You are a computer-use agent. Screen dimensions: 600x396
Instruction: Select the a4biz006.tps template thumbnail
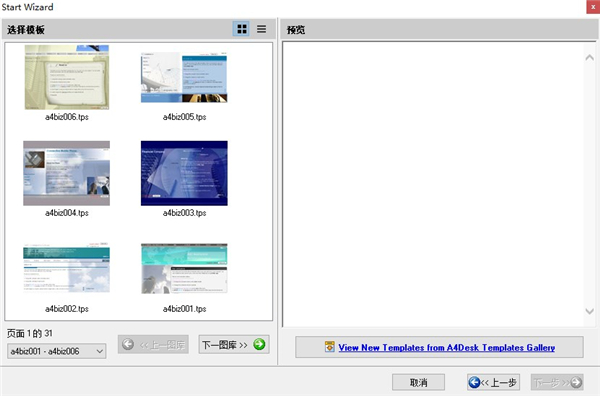(67, 77)
